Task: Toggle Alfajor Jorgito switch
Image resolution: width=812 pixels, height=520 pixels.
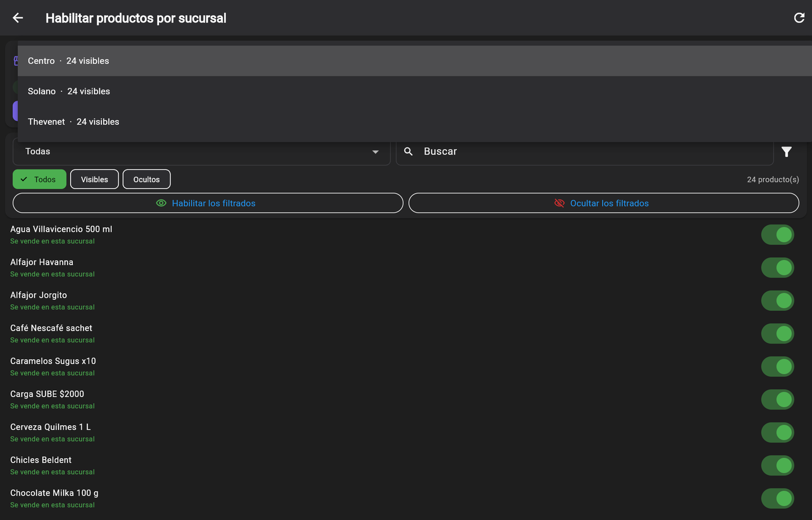Action: (778, 301)
